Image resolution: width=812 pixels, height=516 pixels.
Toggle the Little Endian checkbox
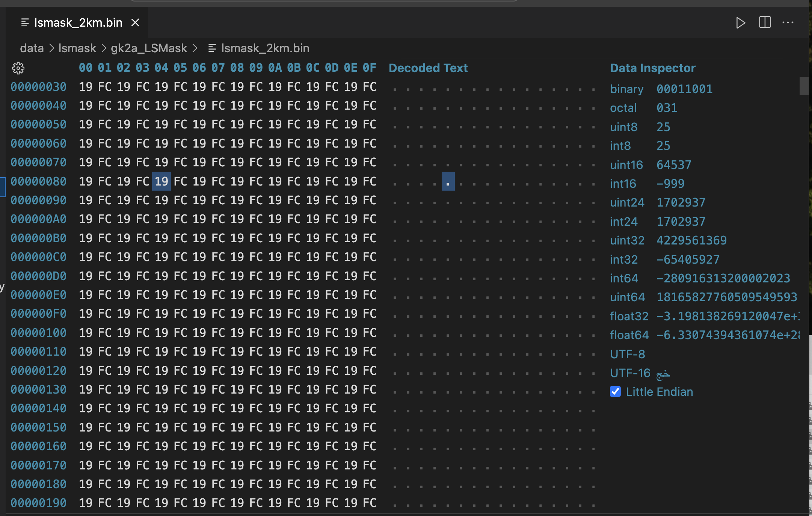[615, 392]
